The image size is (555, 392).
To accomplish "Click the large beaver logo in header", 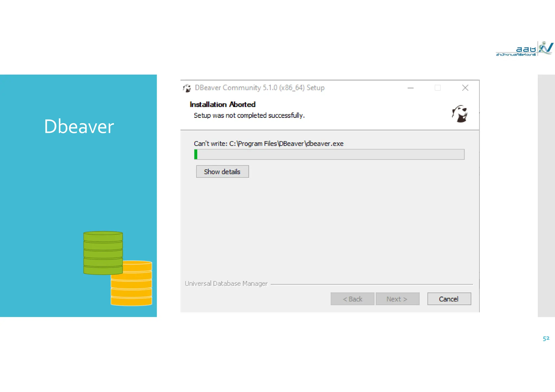I will [x=459, y=114].
